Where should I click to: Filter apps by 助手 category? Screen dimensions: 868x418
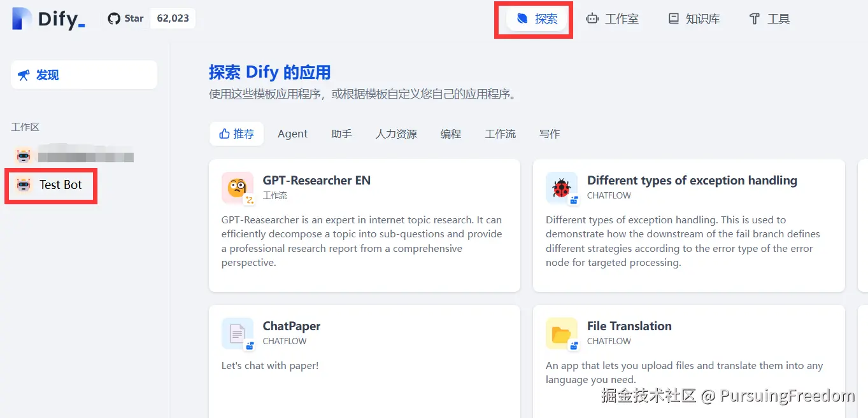pos(341,134)
